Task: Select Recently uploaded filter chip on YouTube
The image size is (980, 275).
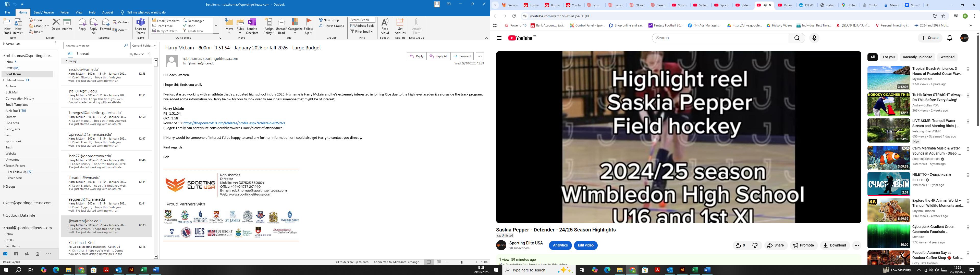Action: (x=917, y=57)
